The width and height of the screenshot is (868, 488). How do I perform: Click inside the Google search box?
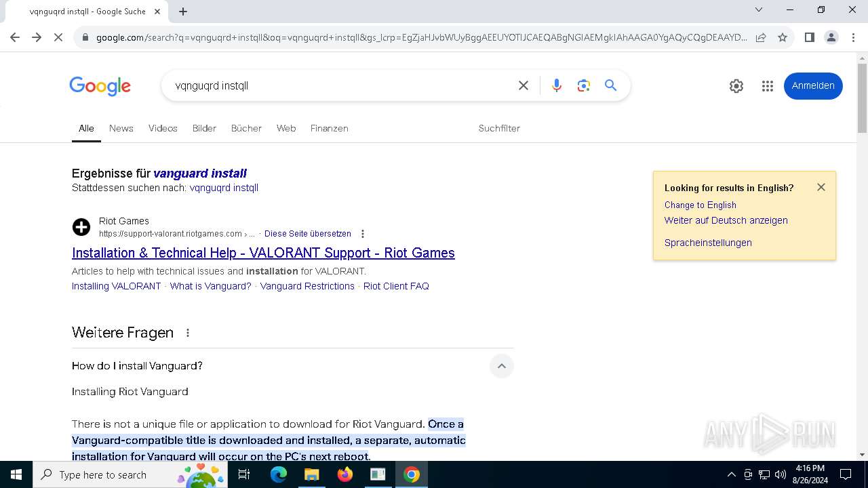pyautogui.click(x=339, y=85)
